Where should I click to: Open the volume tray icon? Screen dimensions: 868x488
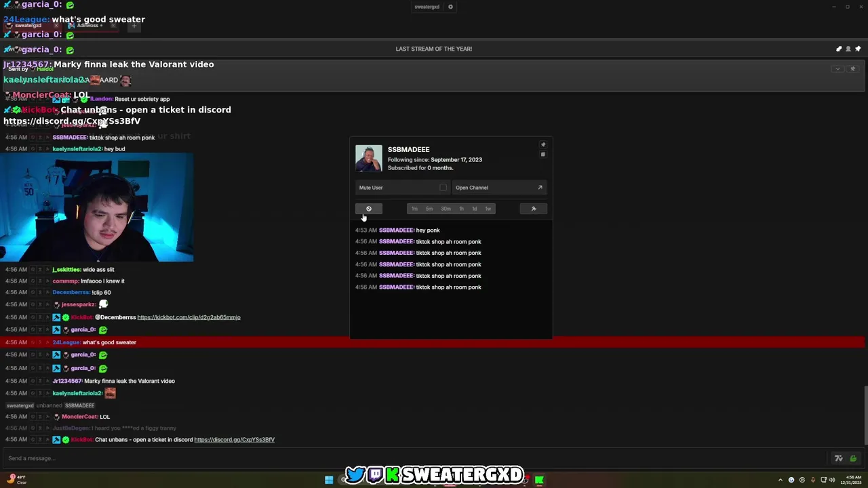pyautogui.click(x=832, y=480)
